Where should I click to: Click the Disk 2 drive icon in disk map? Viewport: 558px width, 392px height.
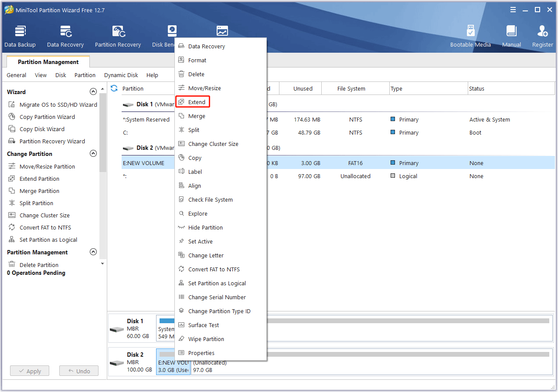click(117, 363)
